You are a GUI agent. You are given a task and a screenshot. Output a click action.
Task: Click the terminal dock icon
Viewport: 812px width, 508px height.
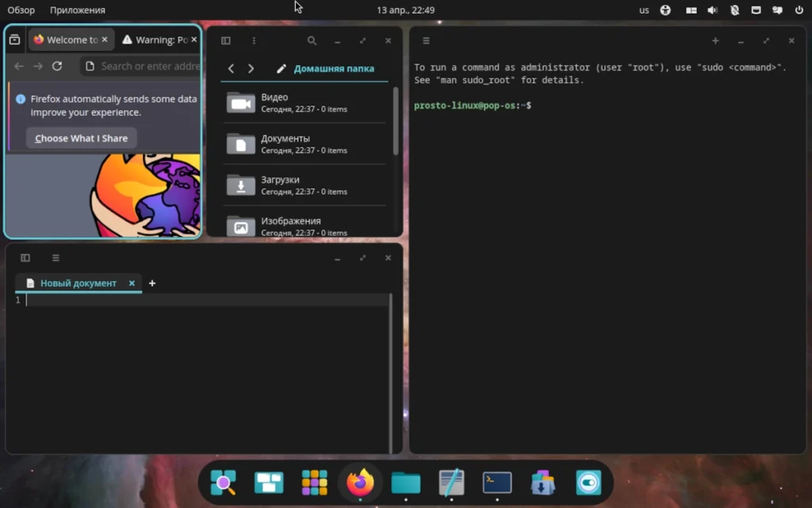click(x=497, y=483)
